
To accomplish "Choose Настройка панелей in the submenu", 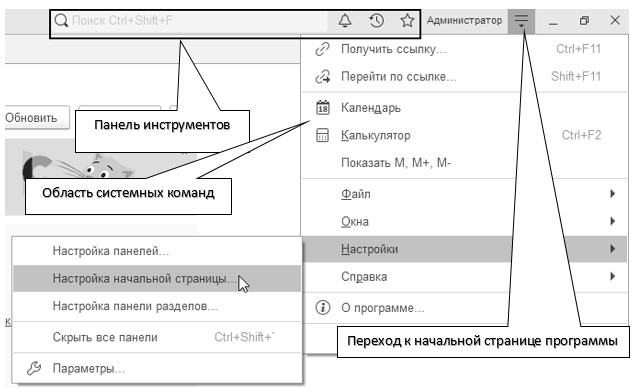I will (157, 251).
